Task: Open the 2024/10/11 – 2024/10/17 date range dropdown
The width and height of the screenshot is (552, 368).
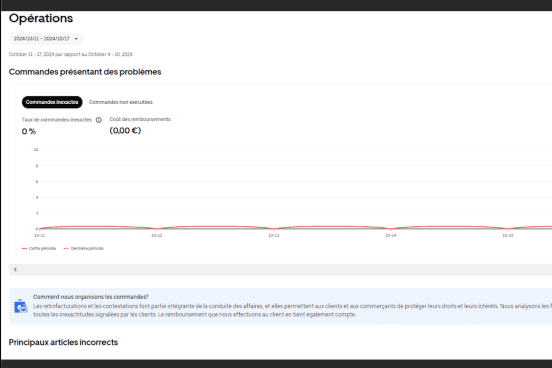Action: (x=46, y=39)
